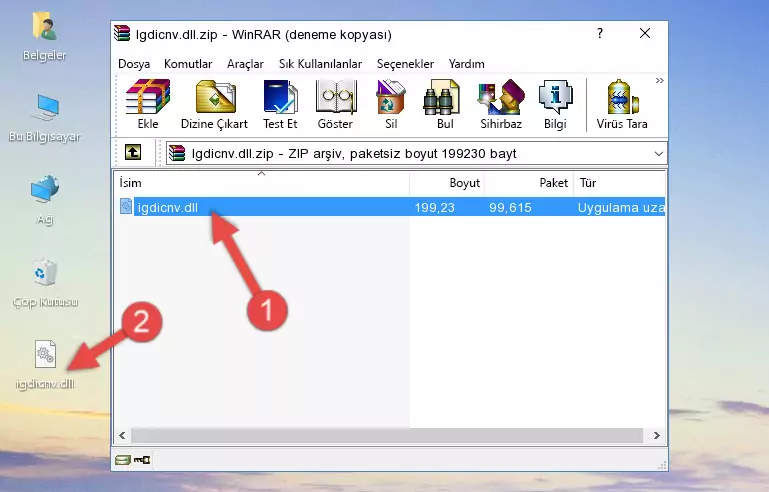Expand toolbar overflow chevron
Image resolution: width=769 pixels, height=492 pixels.
coord(660,80)
